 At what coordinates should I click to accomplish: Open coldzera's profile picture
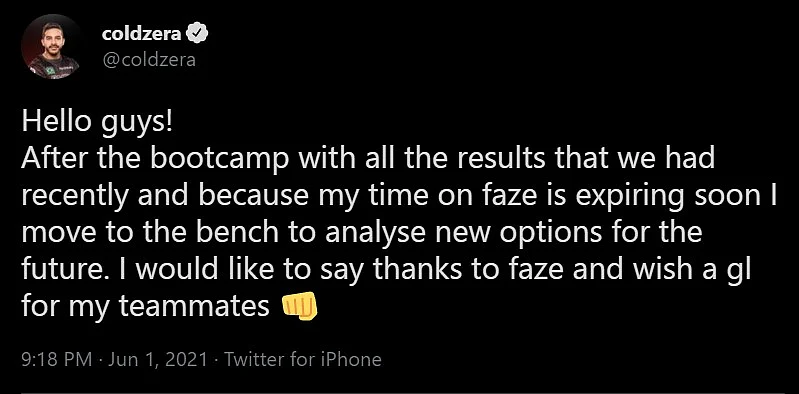pyautogui.click(x=50, y=46)
